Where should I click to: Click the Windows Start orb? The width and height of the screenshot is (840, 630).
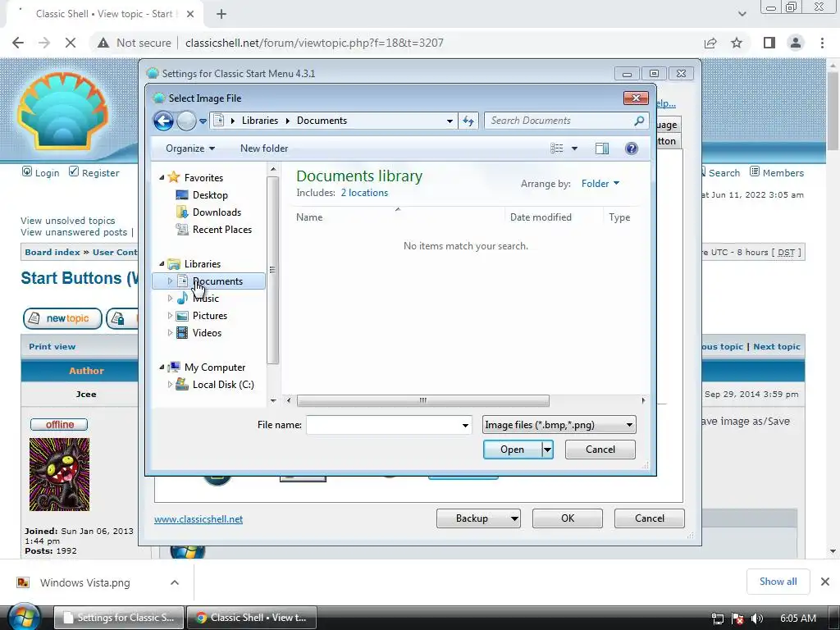(25, 617)
